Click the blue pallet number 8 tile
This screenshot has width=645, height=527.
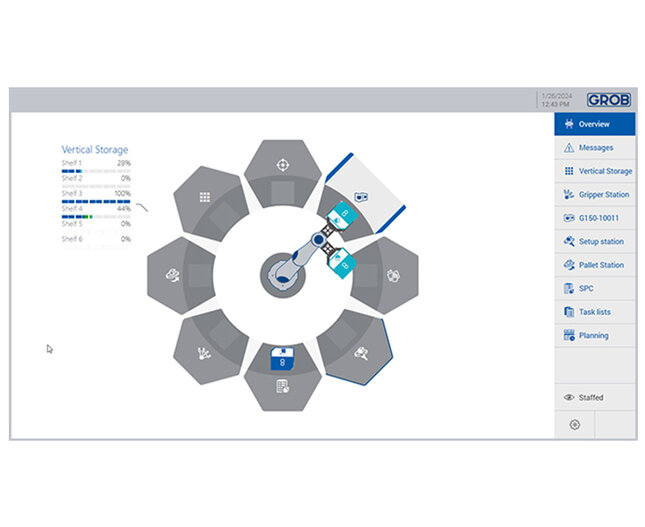click(x=282, y=359)
